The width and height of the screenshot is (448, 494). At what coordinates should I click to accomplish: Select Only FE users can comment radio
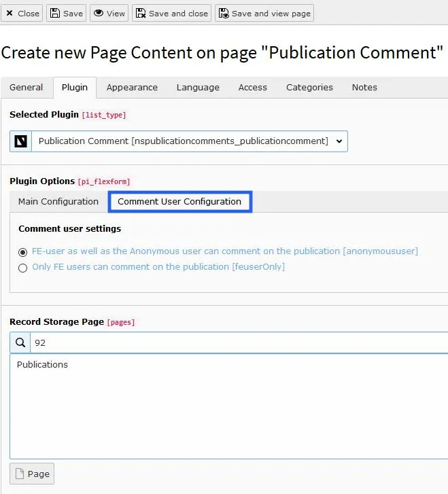(22, 268)
